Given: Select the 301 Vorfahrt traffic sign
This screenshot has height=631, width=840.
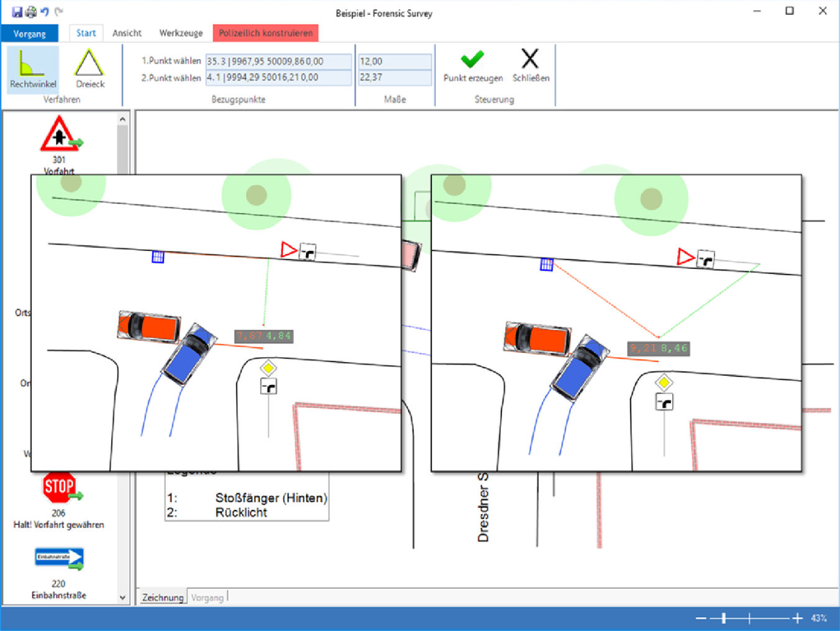Looking at the screenshot, I should (60, 137).
